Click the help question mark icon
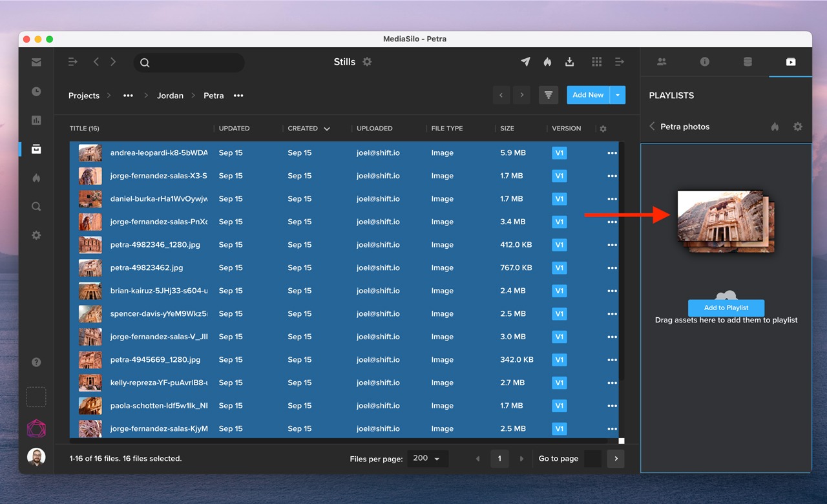This screenshot has width=827, height=504. pyautogui.click(x=36, y=362)
